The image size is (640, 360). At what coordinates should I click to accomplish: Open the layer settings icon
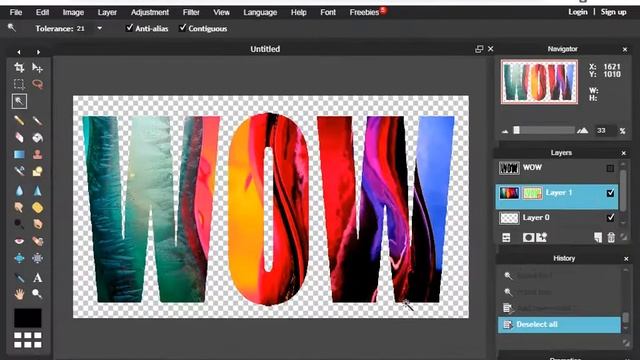click(506, 238)
